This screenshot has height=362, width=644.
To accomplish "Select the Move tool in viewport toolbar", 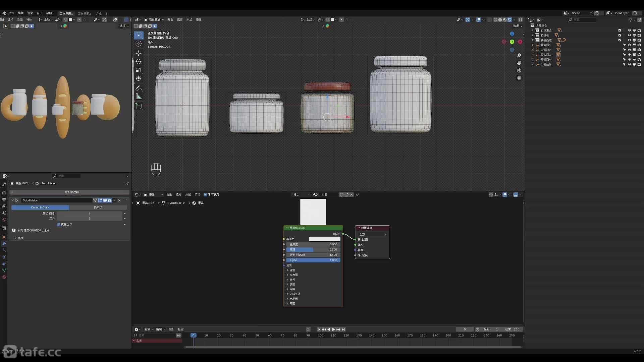I will pyautogui.click(x=138, y=53).
